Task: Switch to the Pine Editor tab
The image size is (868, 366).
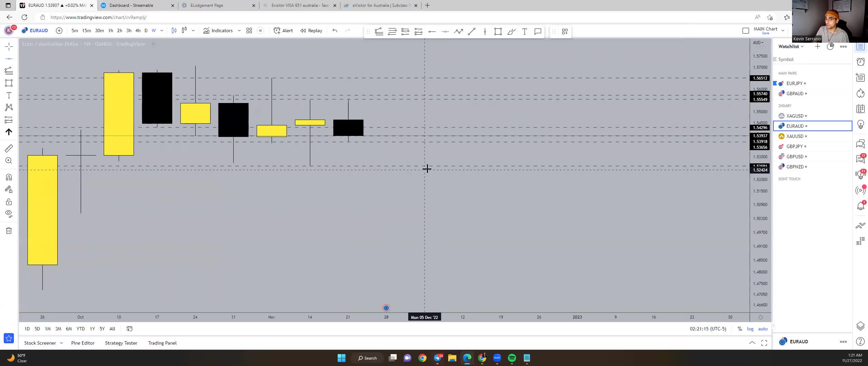Action: 82,343
